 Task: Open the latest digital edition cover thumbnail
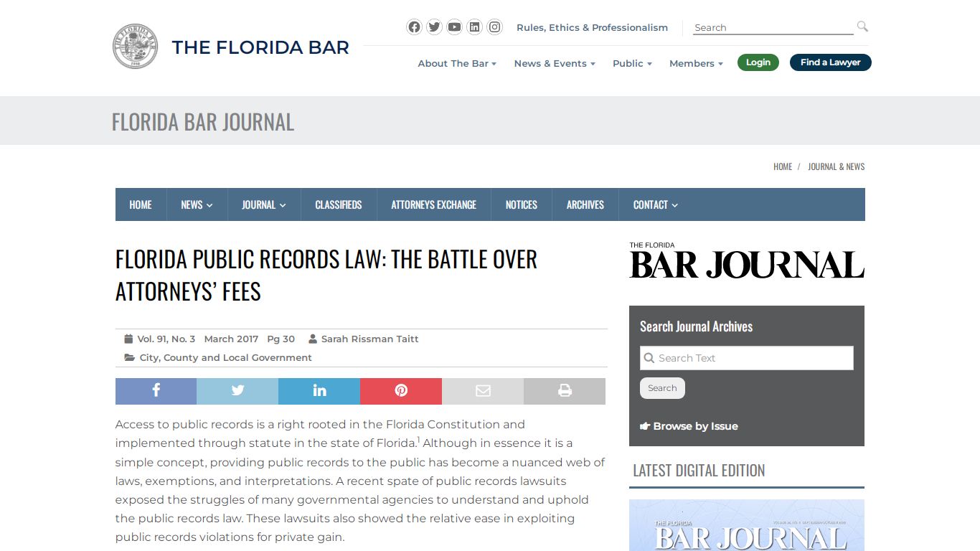[x=747, y=525]
